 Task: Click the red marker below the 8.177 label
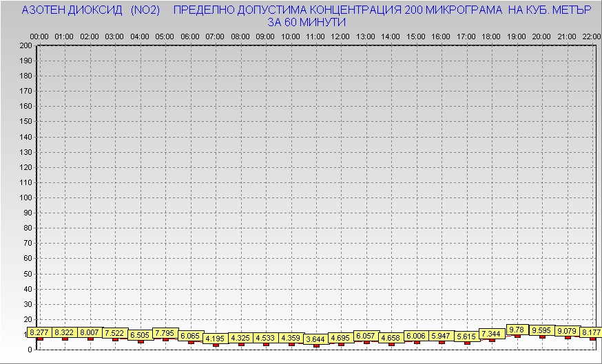592,339
